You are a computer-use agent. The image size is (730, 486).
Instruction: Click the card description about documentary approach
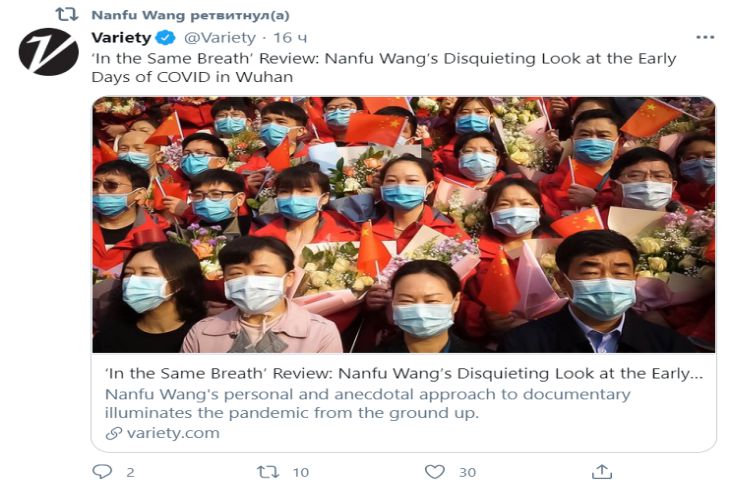click(367, 403)
